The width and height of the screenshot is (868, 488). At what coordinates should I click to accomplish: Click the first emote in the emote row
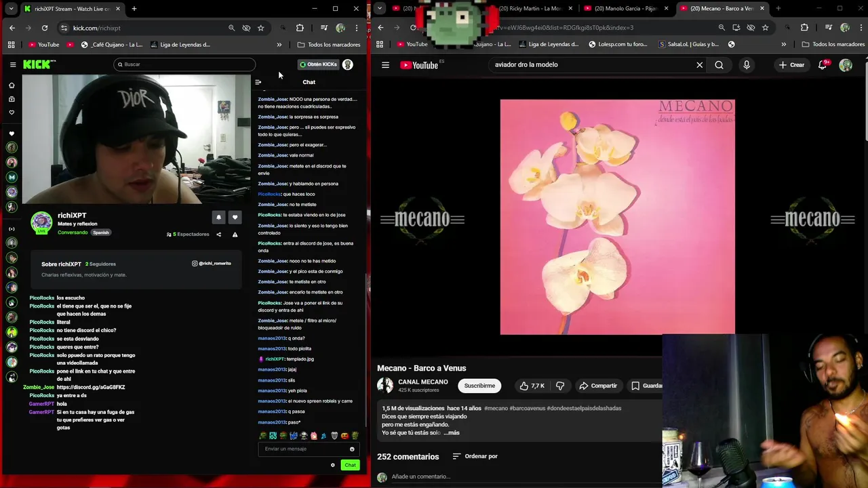(262, 435)
